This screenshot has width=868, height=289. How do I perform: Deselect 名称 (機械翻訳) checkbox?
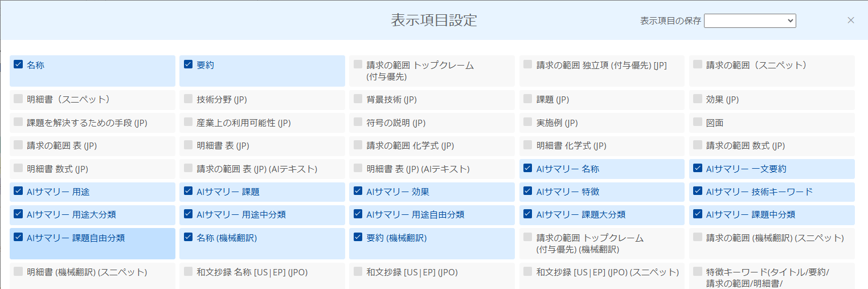point(189,237)
